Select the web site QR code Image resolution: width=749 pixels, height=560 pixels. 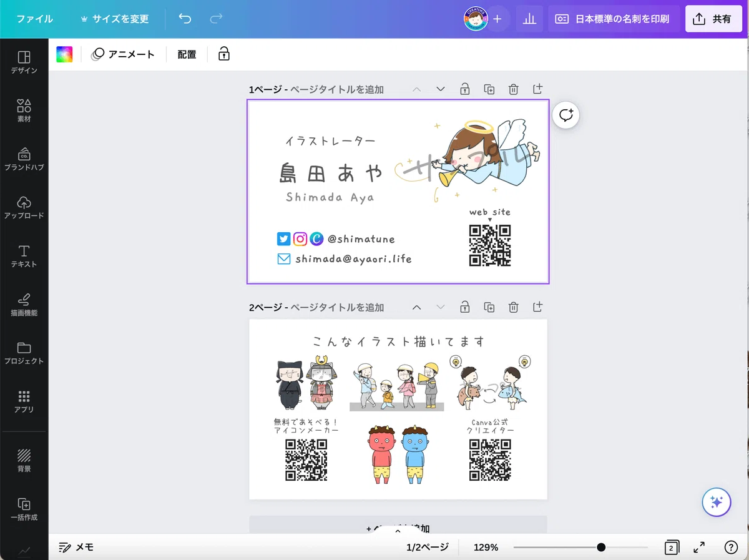coord(490,245)
